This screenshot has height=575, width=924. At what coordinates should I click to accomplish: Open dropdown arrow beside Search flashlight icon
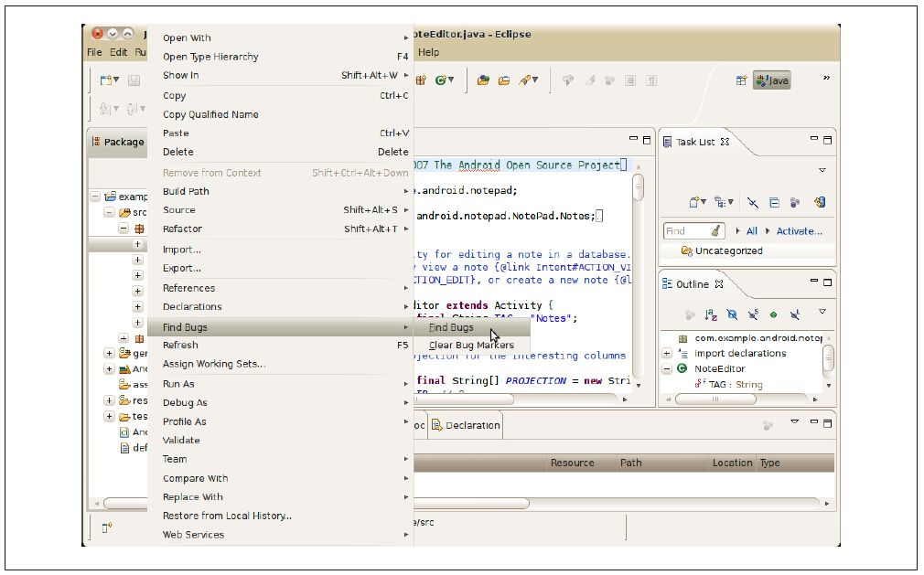click(535, 80)
